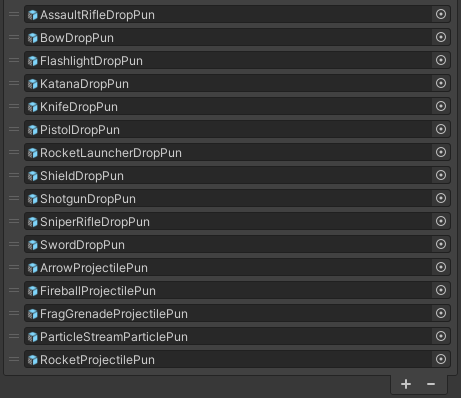The width and height of the screenshot is (461, 398).
Task: Remove list element with minus button
Action: click(x=431, y=384)
